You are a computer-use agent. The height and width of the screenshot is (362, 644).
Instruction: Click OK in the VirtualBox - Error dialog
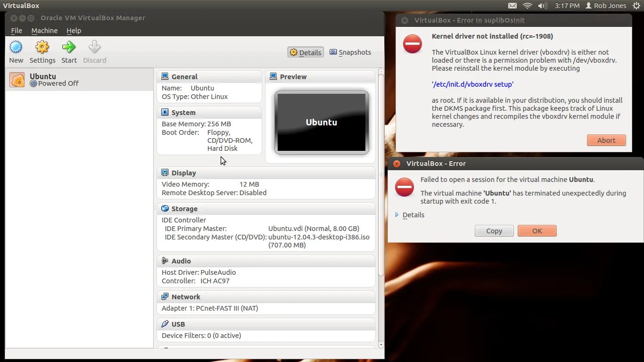point(537,231)
